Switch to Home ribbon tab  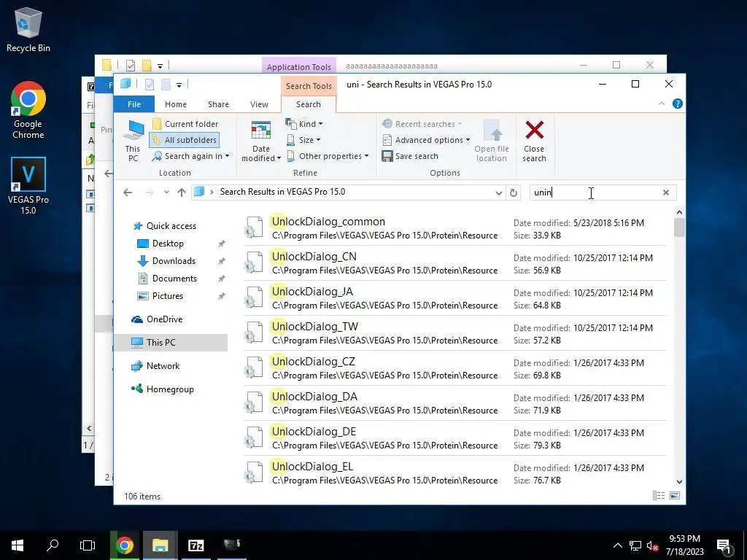point(176,104)
